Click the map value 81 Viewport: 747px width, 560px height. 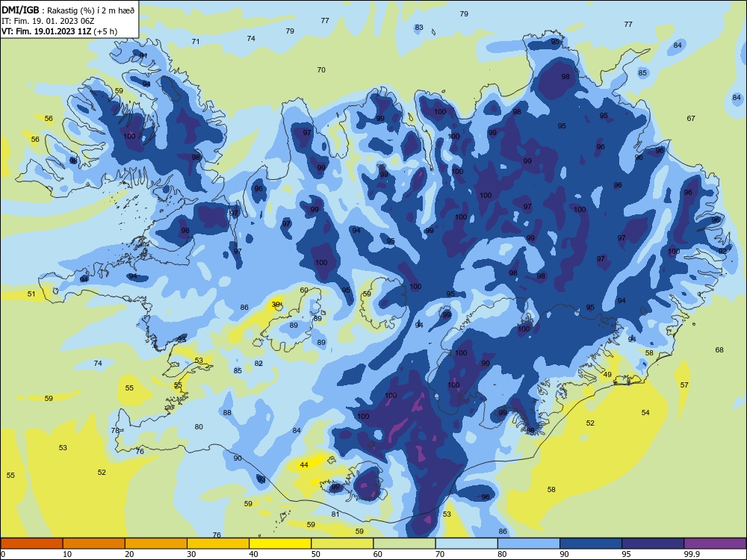coord(335,514)
